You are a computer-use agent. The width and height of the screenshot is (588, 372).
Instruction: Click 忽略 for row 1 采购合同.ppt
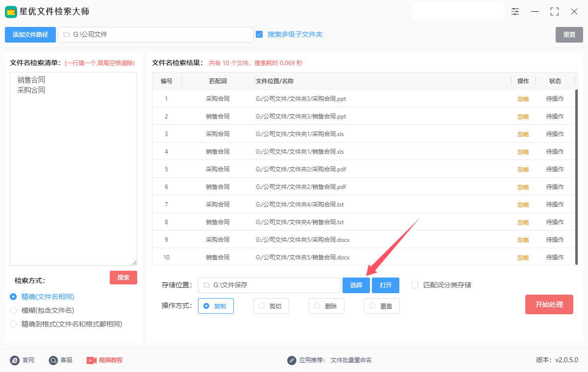523,99
